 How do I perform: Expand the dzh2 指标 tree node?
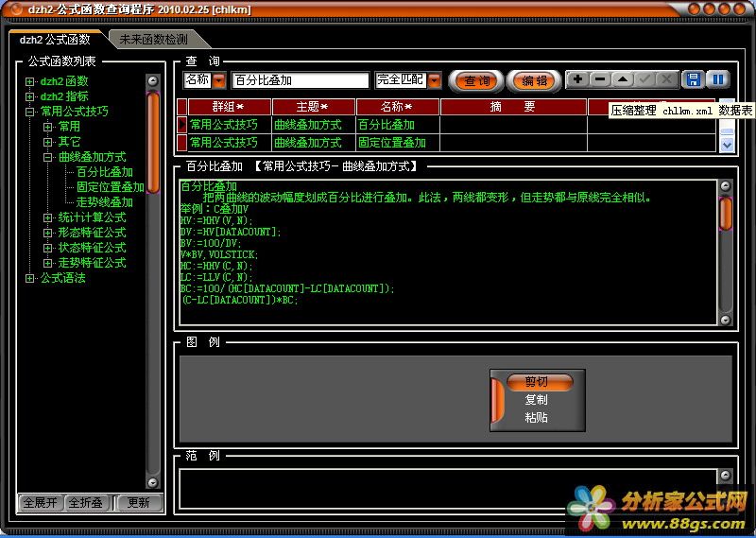coord(30,96)
